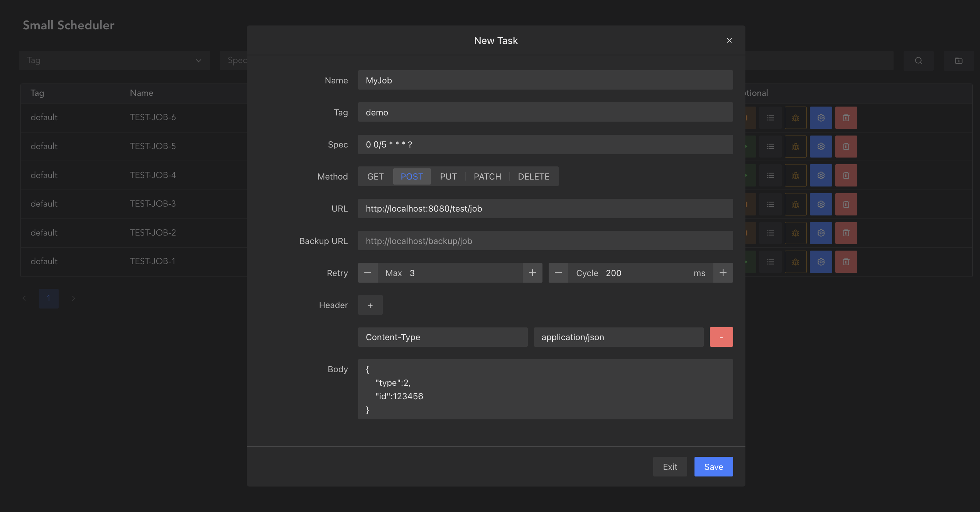Viewport: 980px width, 512px height.
Task: Click inside the Body JSON text area
Action: click(x=545, y=389)
